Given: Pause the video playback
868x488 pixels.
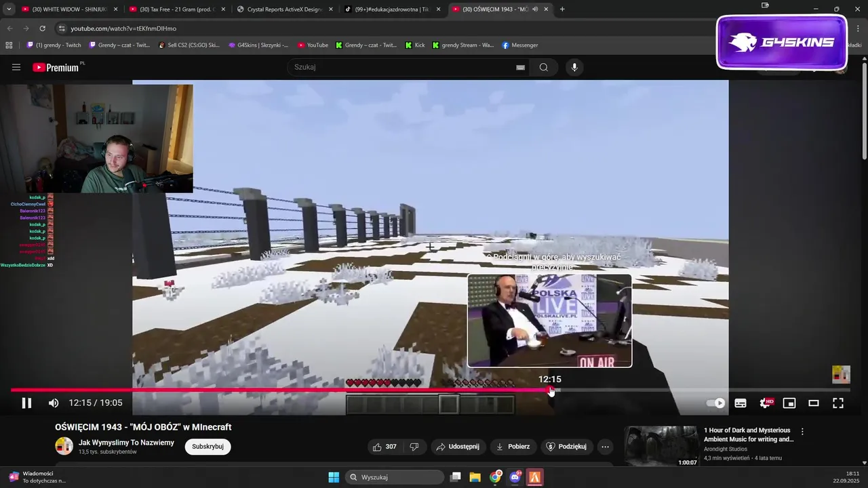Looking at the screenshot, I should point(26,403).
